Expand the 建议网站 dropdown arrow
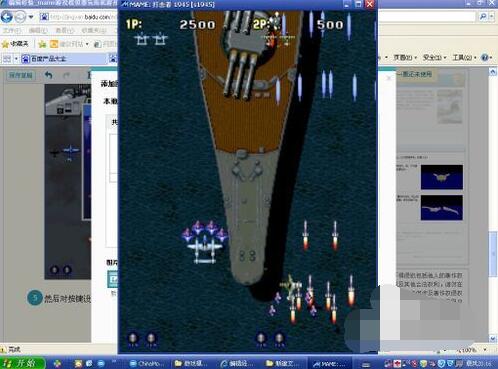The height and width of the screenshot is (369, 498). coord(87,44)
